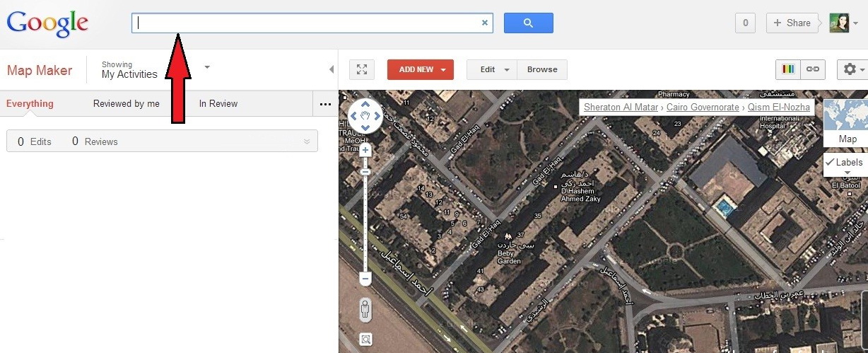Click the 0 Reviews count
Screen dimensions: 868x353
[x=95, y=141]
